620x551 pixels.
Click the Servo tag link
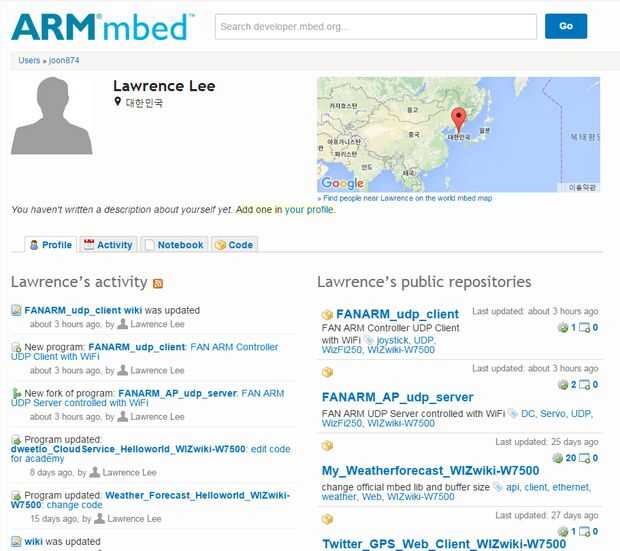click(x=553, y=414)
